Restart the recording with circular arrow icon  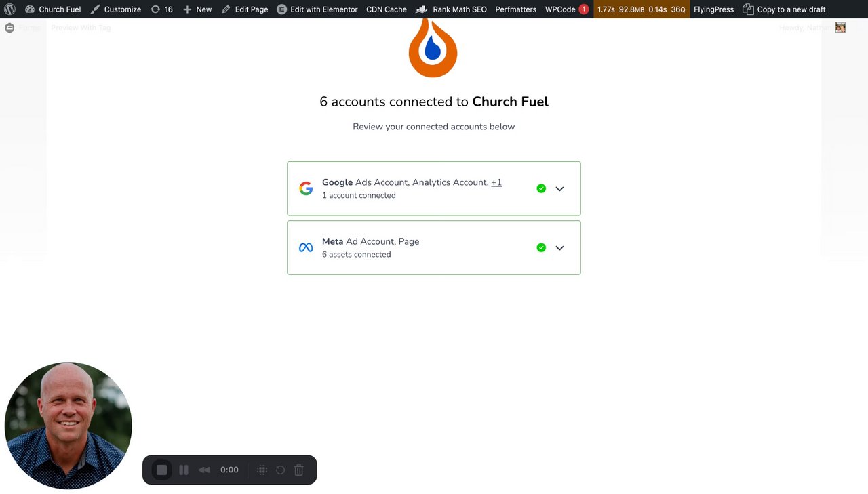(x=280, y=470)
